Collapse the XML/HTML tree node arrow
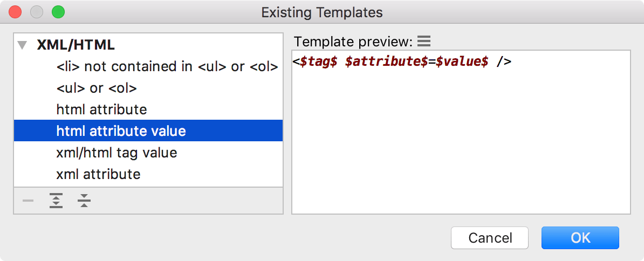644x261 pixels. pyautogui.click(x=22, y=45)
